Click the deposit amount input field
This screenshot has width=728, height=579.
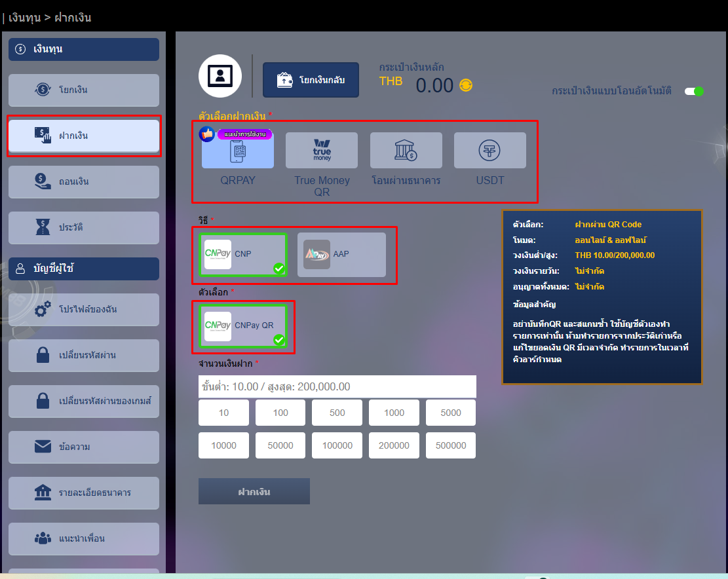point(337,386)
